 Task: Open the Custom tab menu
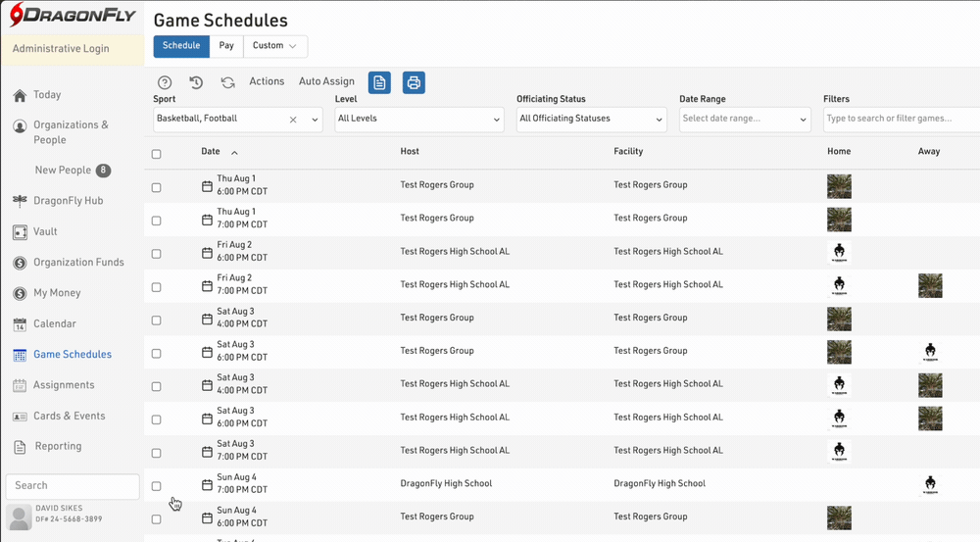[274, 46]
